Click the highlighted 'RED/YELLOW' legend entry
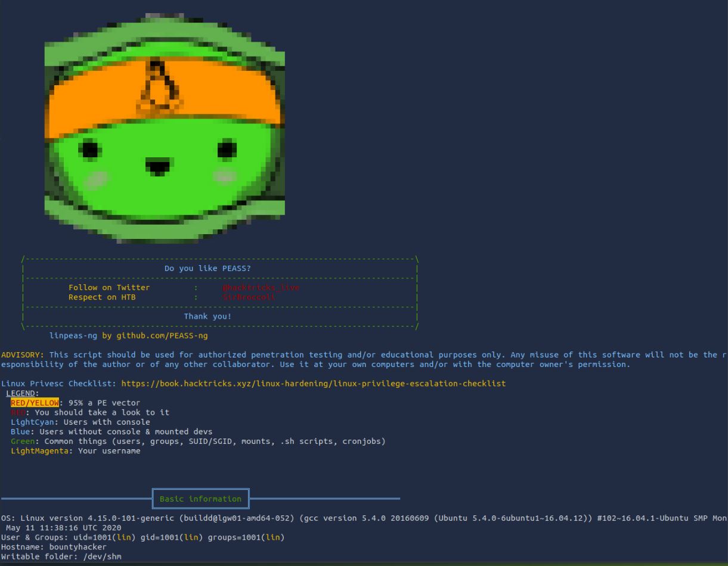The width and height of the screenshot is (728, 566). pyautogui.click(x=35, y=403)
